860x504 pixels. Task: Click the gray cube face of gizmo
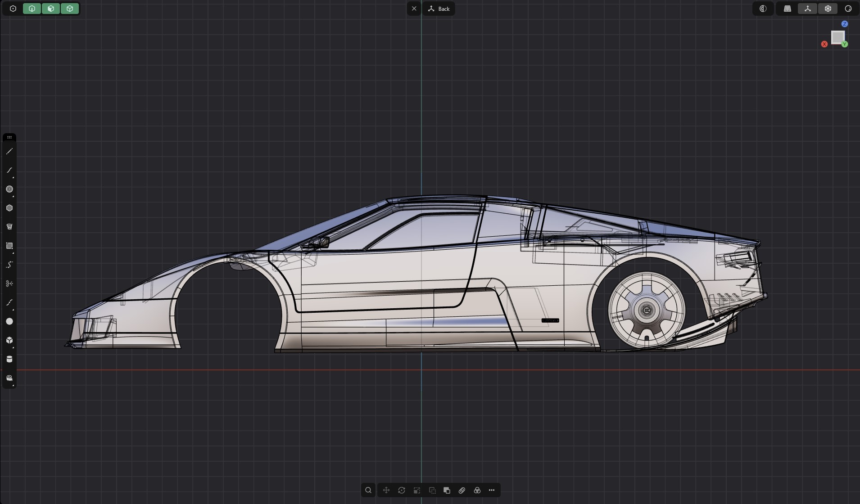[x=837, y=37]
